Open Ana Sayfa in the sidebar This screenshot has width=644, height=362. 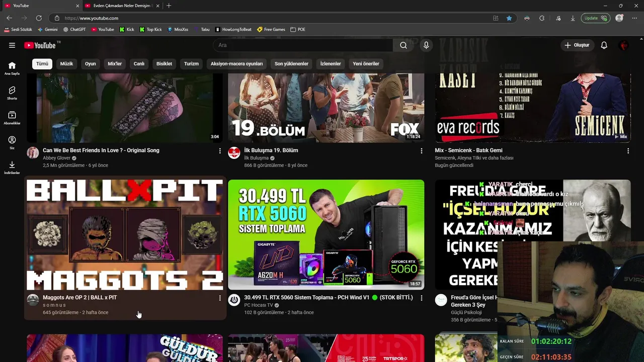click(x=12, y=68)
